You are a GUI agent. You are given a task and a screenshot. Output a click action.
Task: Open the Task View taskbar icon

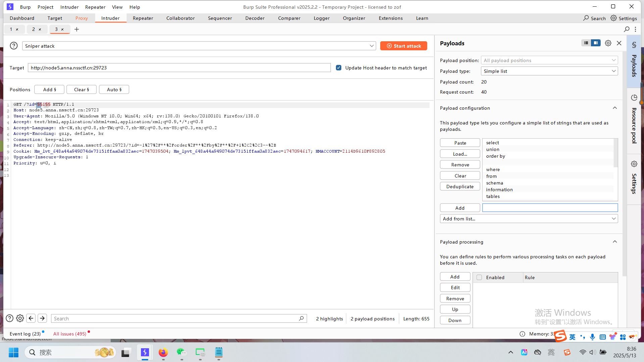coord(126,352)
